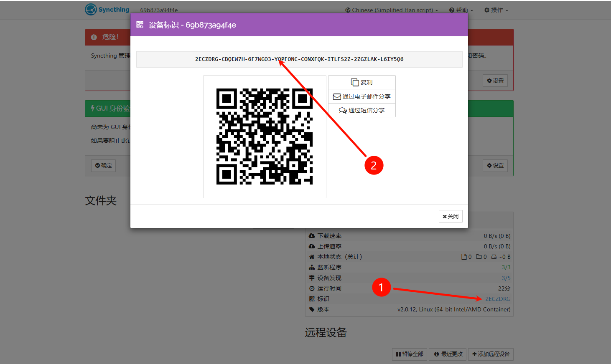
Task: Click the QR code image
Action: pos(264,136)
